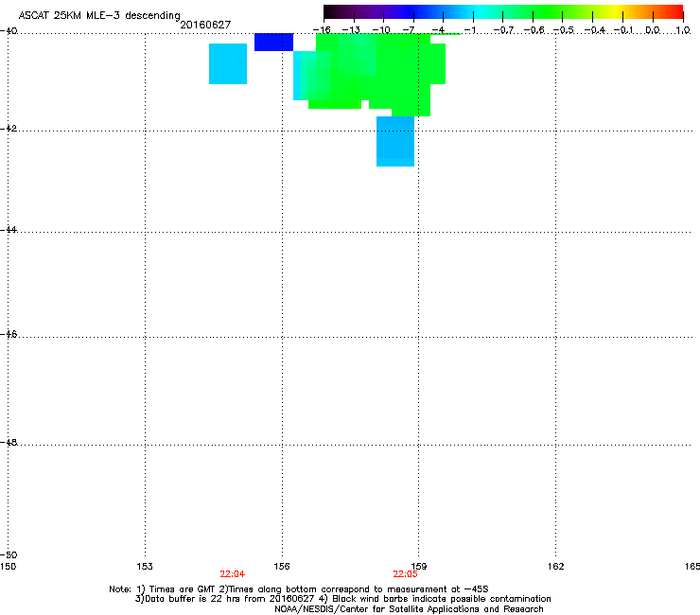Click the date label 20160627
Image resolution: width=700 pixels, height=615 pixels.
(x=205, y=25)
